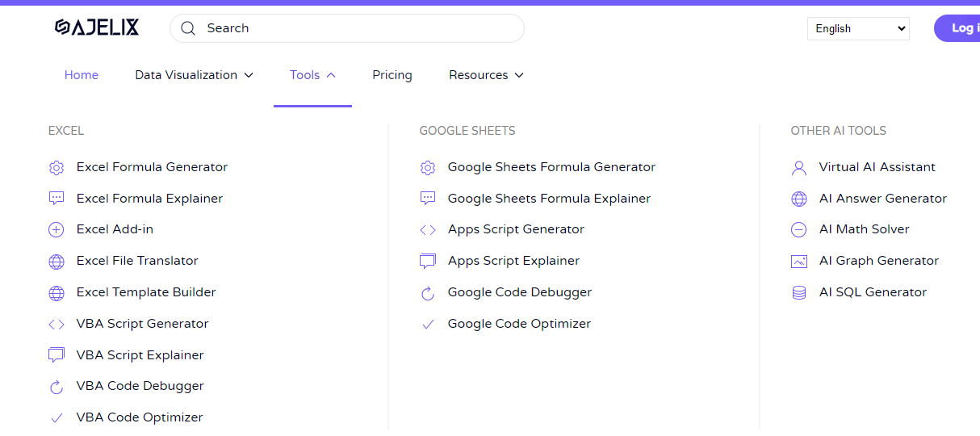Click the code brackets icon beside Apps Script Generator
The image size is (980, 436).
428,230
